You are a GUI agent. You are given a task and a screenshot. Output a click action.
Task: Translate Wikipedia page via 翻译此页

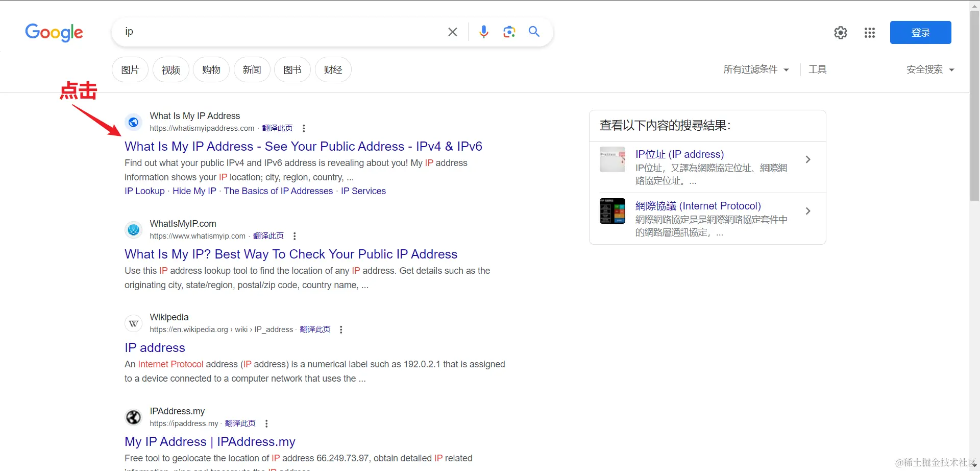(315, 329)
